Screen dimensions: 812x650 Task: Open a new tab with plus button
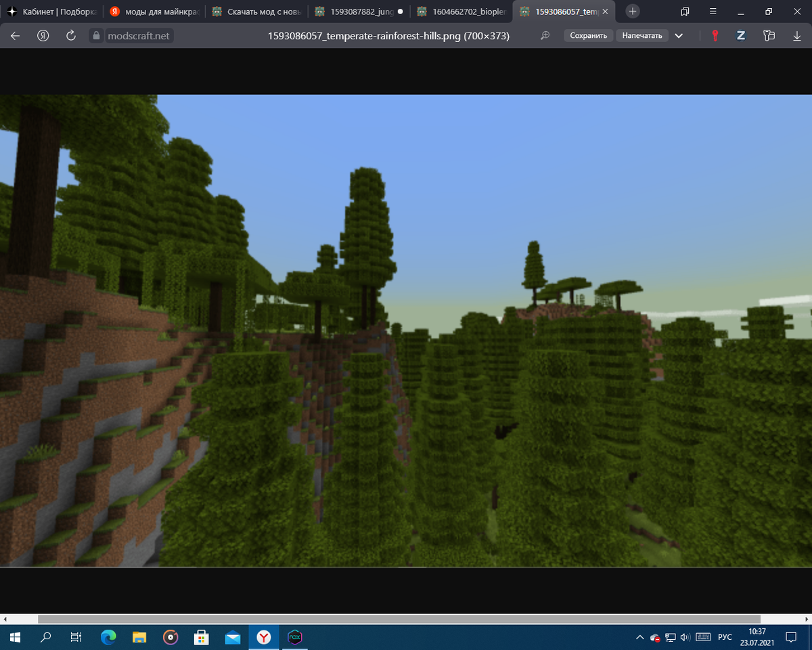tap(632, 12)
